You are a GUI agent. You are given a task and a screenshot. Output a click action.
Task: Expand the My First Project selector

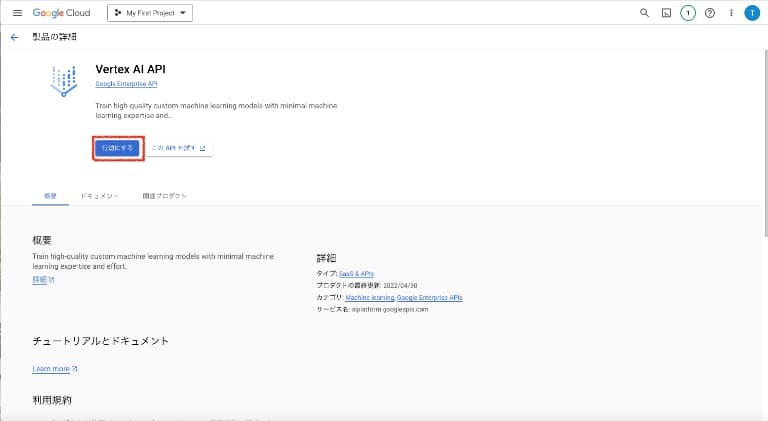[x=149, y=13]
